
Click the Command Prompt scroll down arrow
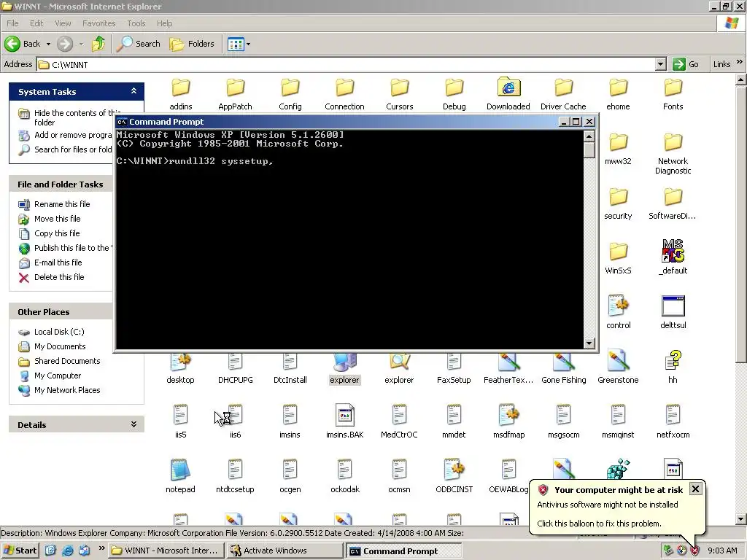[589, 343]
